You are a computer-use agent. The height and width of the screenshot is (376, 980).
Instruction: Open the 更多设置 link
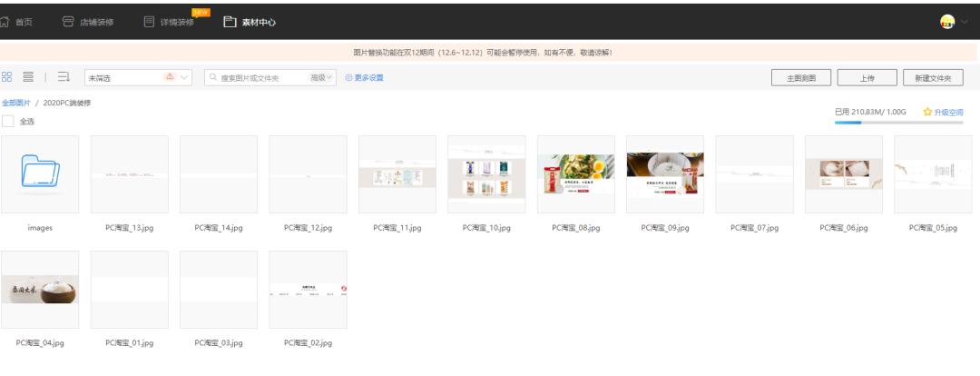(x=368, y=77)
